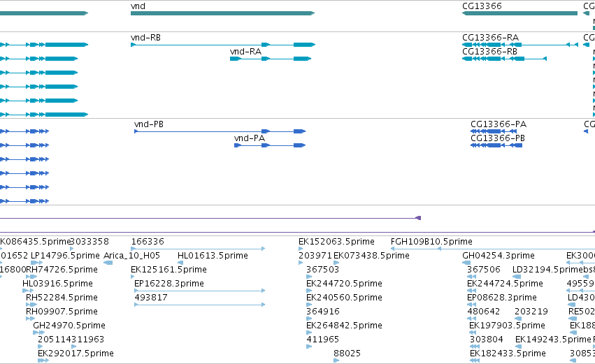Click the vnd gene label
The image size is (595, 364).
[x=138, y=6]
